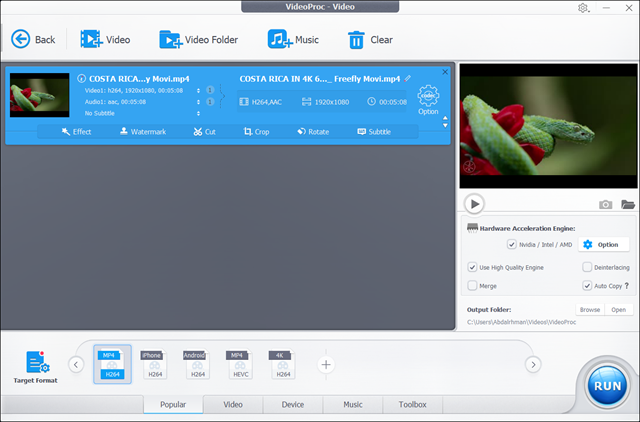Play the preview video
The height and width of the screenshot is (422, 640).
474,204
